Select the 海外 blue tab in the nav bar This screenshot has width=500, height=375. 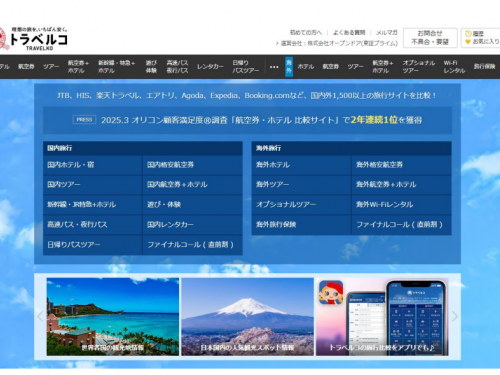(x=289, y=67)
